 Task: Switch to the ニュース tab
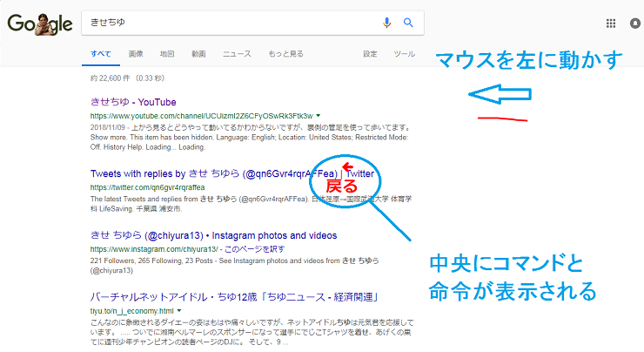pos(237,54)
